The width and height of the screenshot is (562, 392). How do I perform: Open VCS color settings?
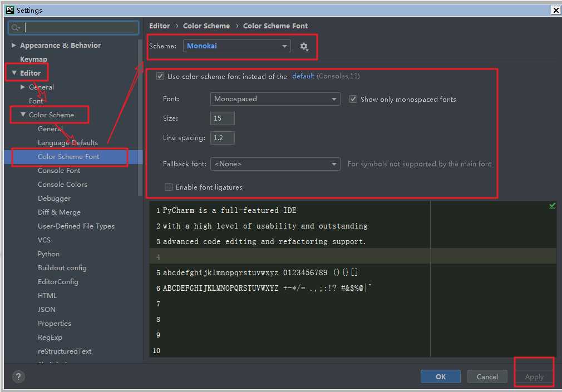[x=44, y=240]
